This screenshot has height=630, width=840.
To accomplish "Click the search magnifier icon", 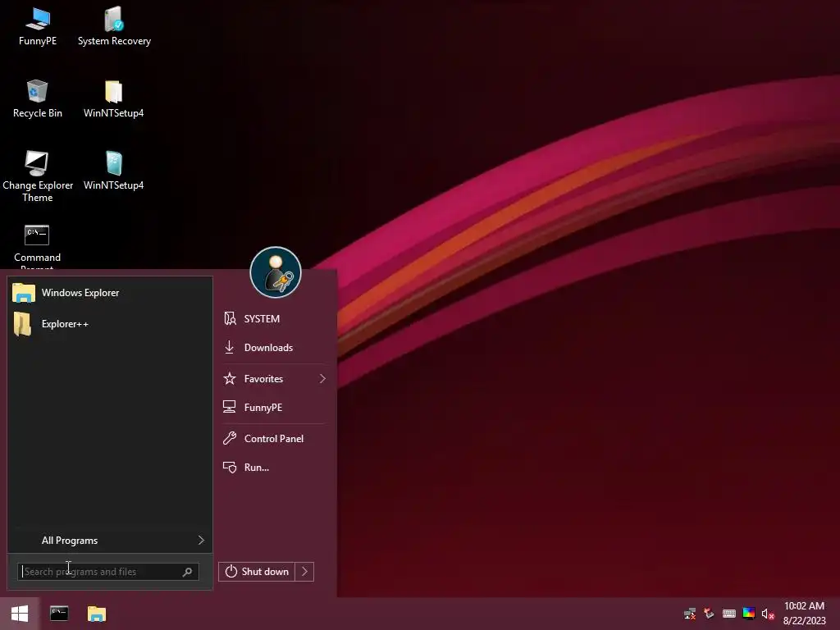I will [187, 572].
